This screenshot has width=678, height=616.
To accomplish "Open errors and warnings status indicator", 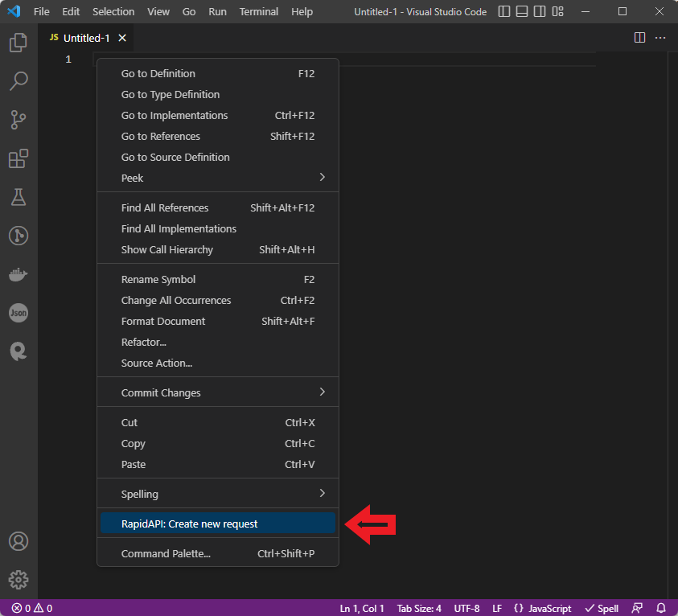I will tap(32, 608).
